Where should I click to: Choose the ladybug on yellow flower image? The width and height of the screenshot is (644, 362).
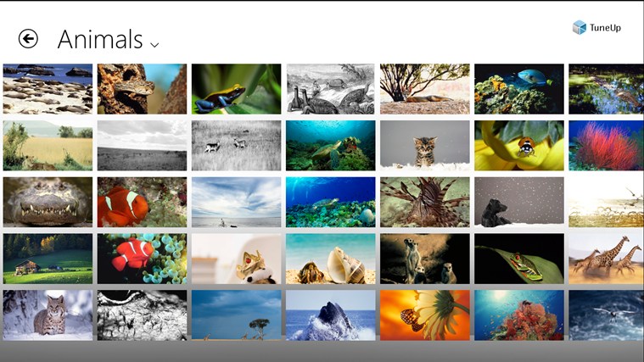518,145
